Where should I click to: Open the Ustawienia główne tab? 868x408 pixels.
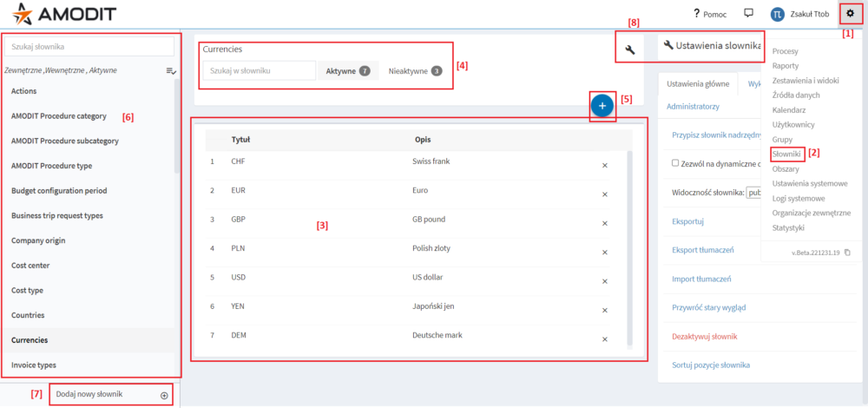point(698,84)
